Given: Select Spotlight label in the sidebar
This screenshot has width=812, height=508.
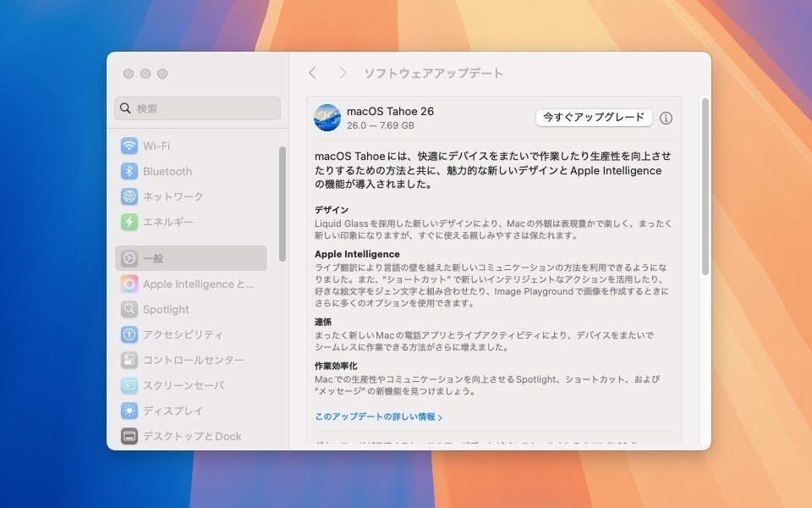Looking at the screenshot, I should pos(166,310).
